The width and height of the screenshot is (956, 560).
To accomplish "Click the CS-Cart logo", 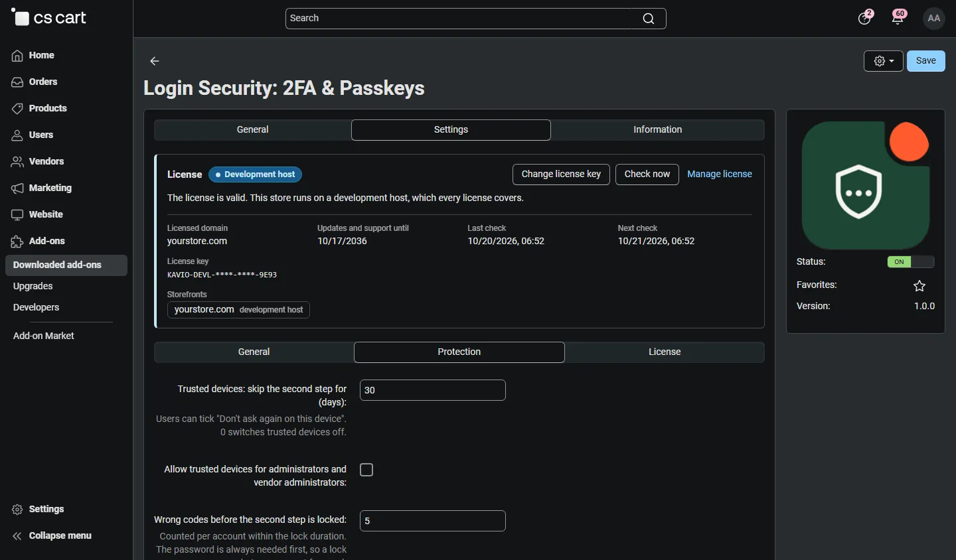I will click(x=49, y=18).
